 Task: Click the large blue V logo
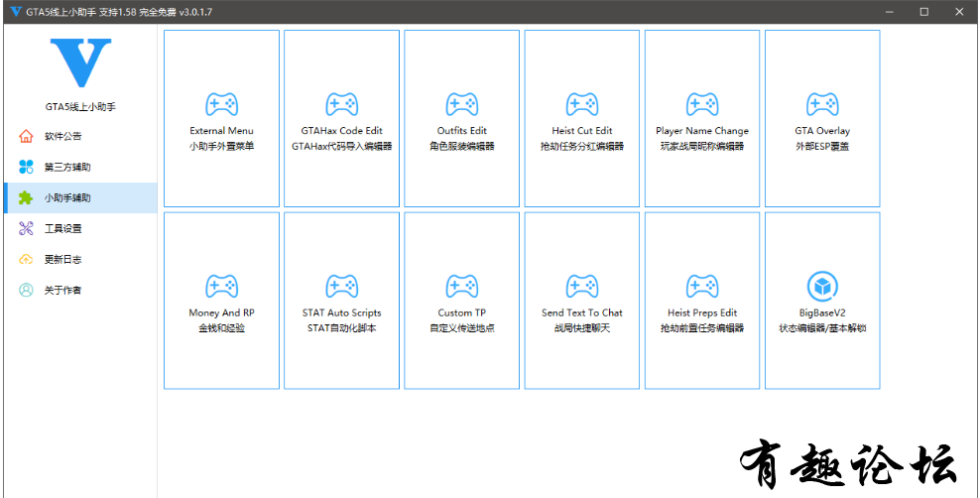[x=80, y=62]
